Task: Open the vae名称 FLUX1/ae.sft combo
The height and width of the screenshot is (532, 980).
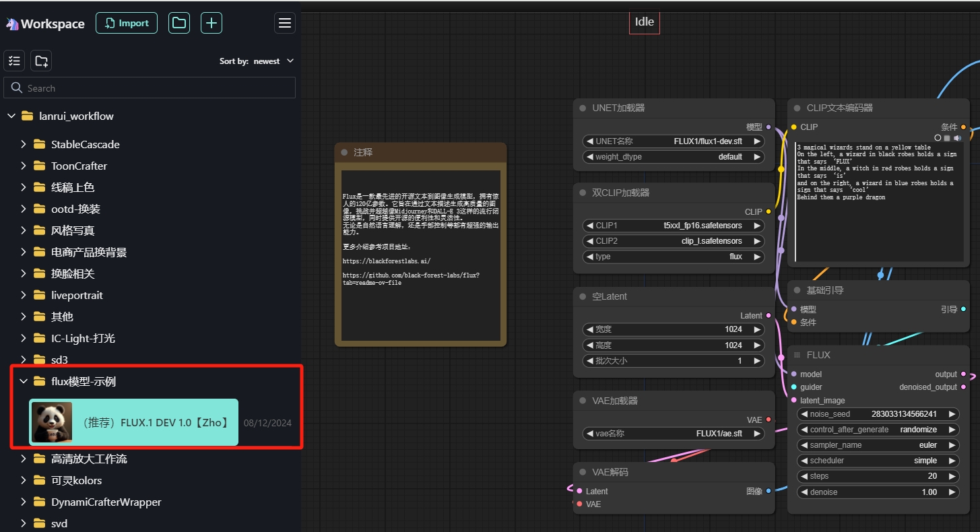Action: [674, 434]
